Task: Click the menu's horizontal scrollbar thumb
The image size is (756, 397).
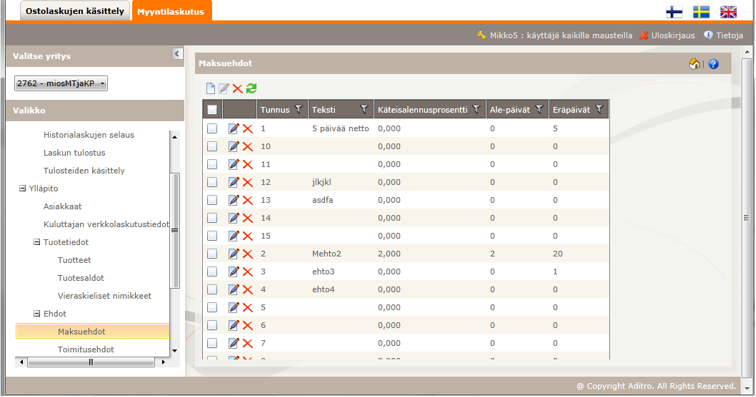Action: (91, 362)
